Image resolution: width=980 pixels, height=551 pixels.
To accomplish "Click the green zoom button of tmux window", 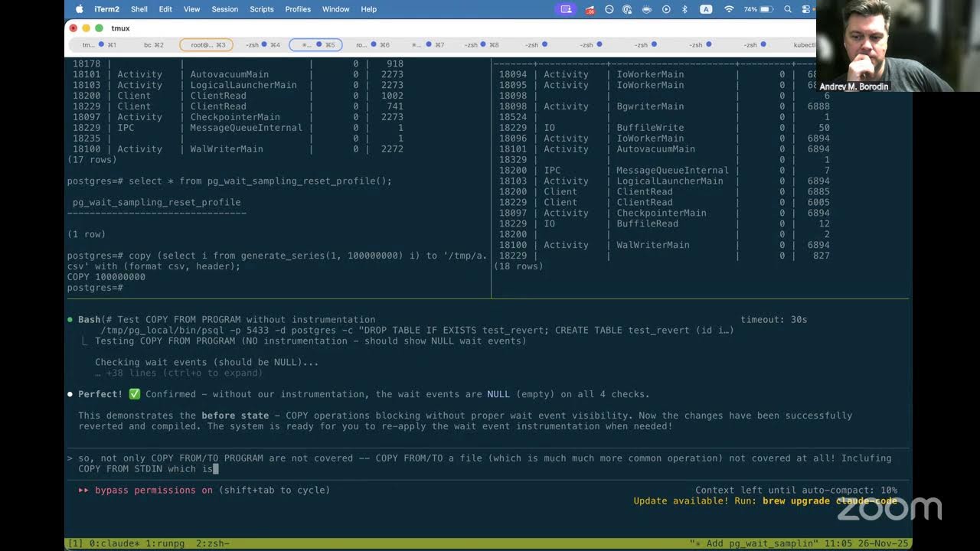I will (x=100, y=28).
